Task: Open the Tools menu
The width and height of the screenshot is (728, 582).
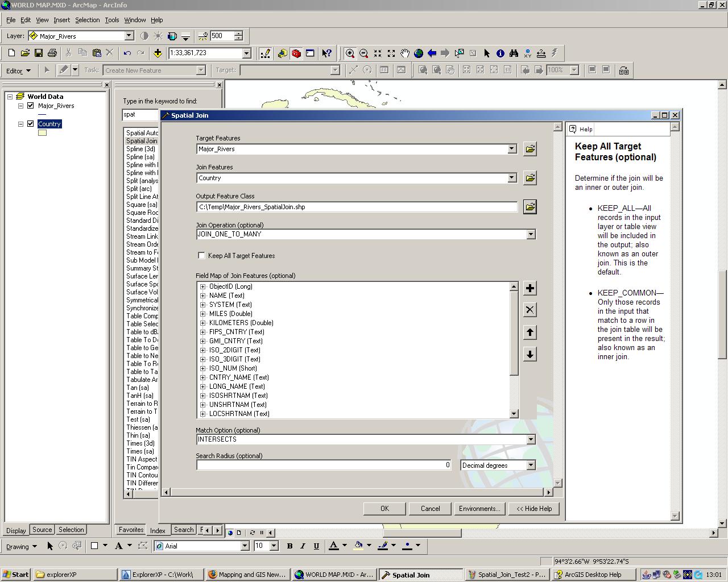Action: coord(111,20)
